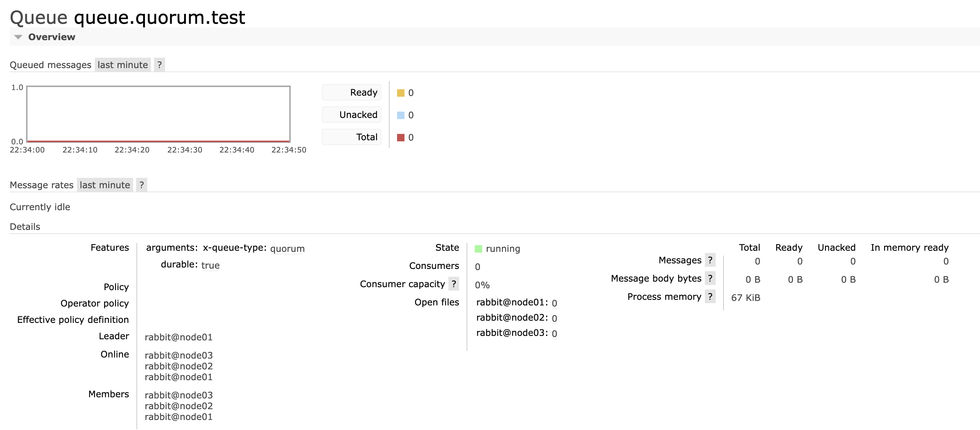
Task: Click the green running state indicator
Action: click(478, 249)
